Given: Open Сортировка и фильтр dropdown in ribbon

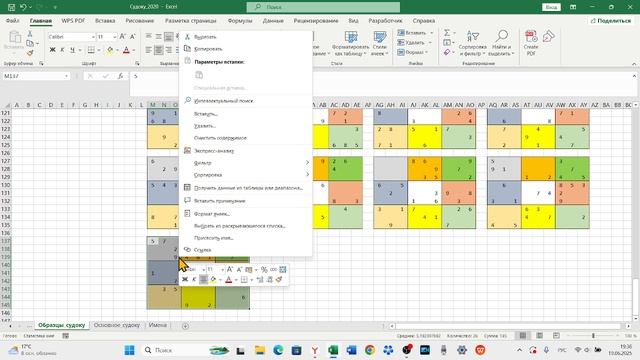Looking at the screenshot, I should tap(473, 44).
